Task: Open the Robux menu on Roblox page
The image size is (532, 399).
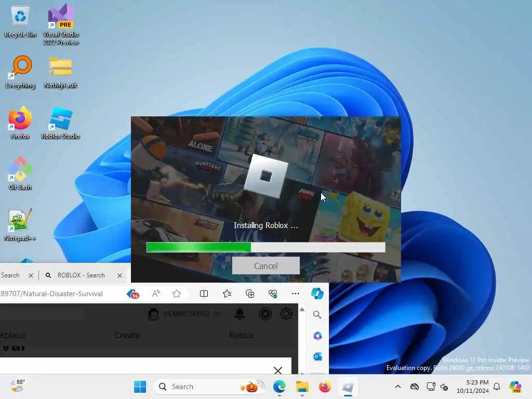Action: (x=241, y=335)
